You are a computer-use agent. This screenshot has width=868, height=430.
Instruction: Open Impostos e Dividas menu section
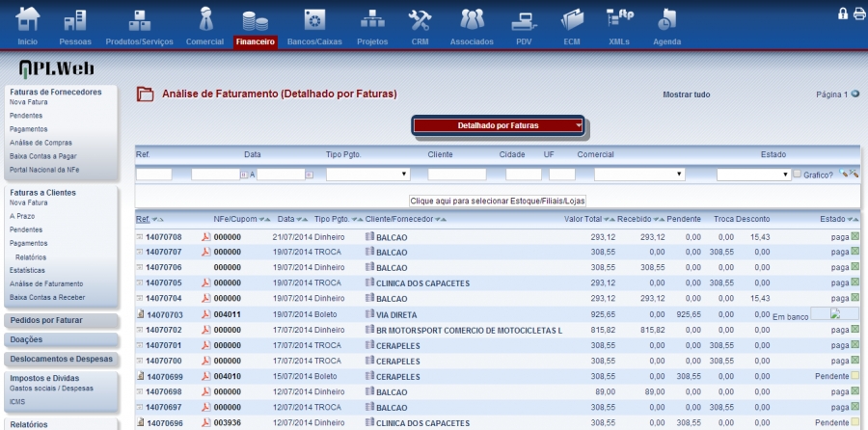coord(44,378)
